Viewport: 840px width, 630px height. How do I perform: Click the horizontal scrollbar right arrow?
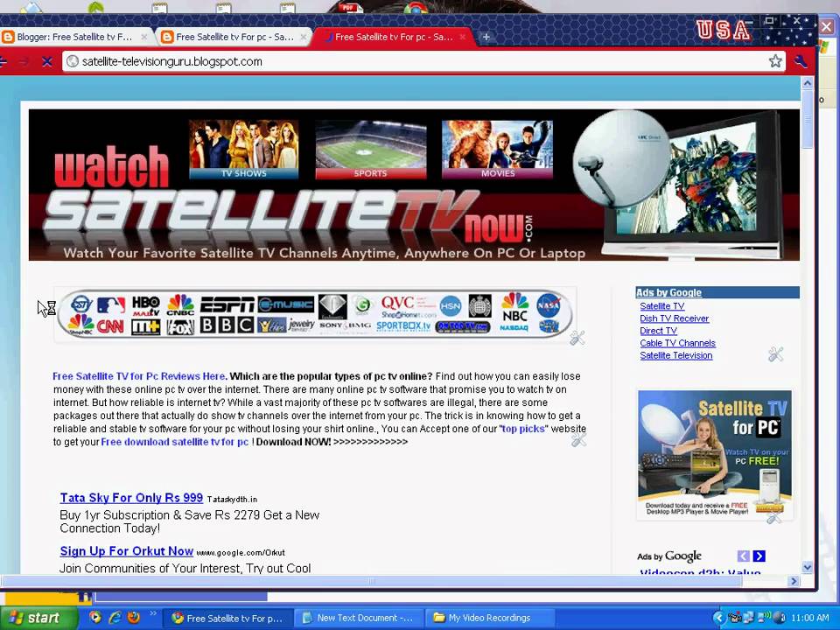tap(794, 581)
